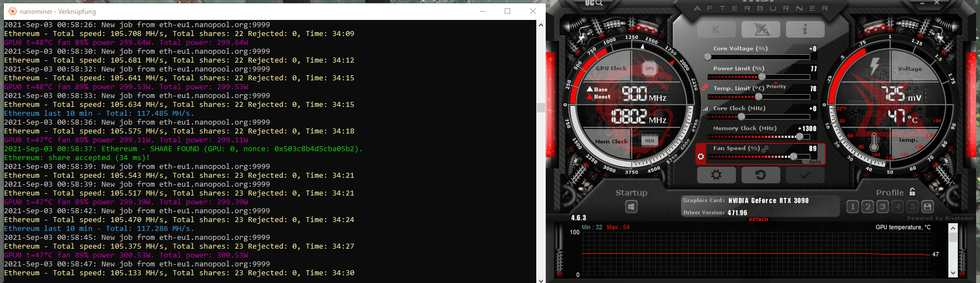
Task: Select profile slot 2
Action: 868,207
